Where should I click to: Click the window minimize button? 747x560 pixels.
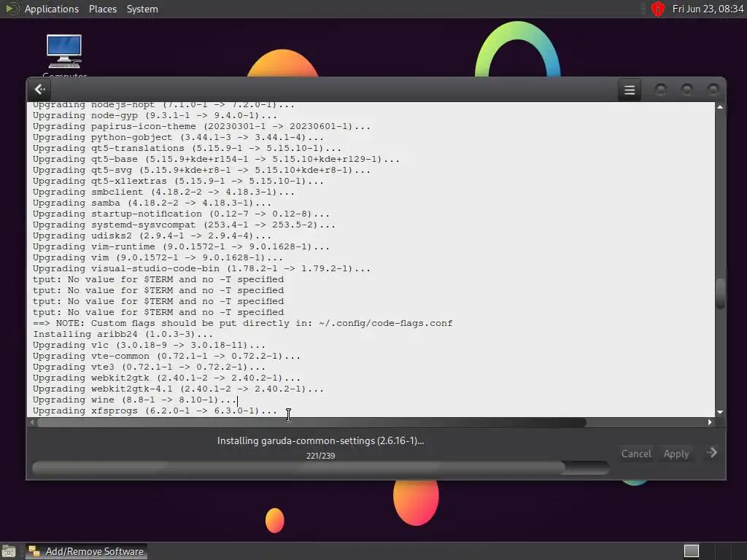[660, 89]
